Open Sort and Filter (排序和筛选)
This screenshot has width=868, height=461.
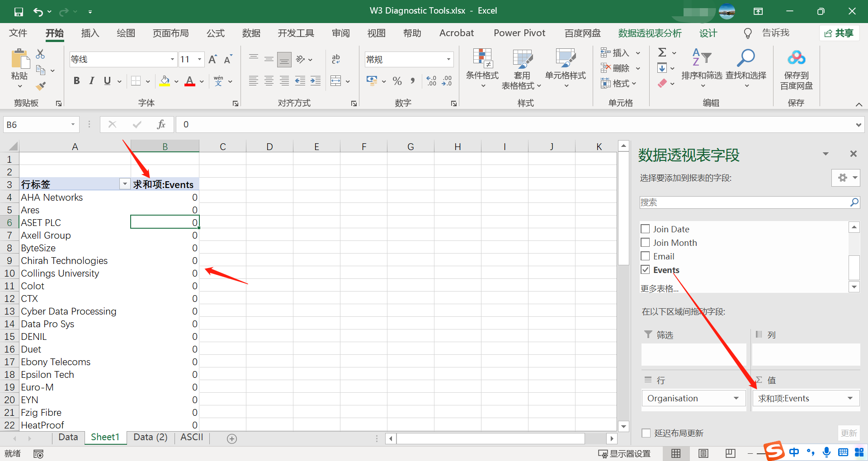702,68
